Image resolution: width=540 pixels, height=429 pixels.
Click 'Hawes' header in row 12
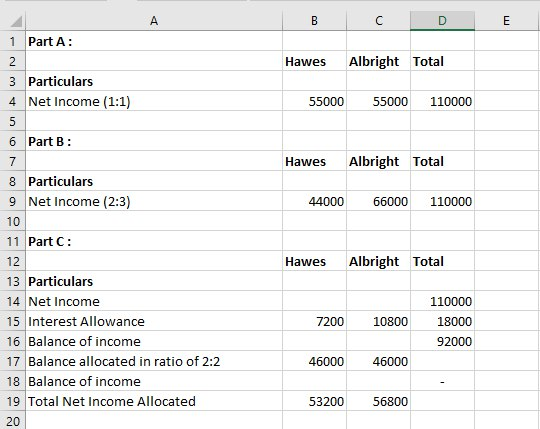coord(314,261)
